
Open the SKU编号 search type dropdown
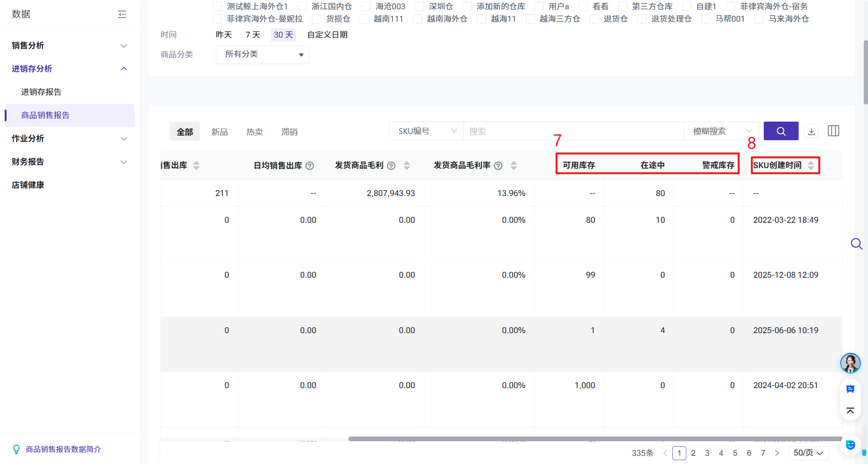[426, 131]
